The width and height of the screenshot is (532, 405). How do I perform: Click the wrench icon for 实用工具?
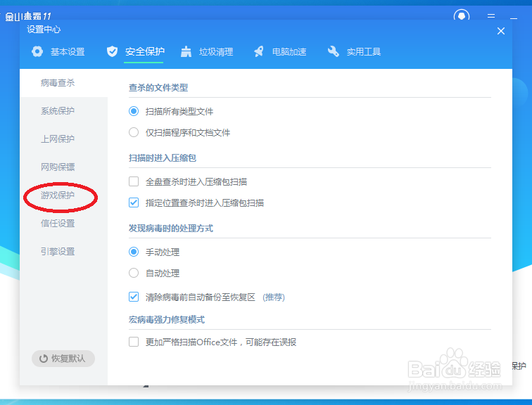click(x=334, y=51)
